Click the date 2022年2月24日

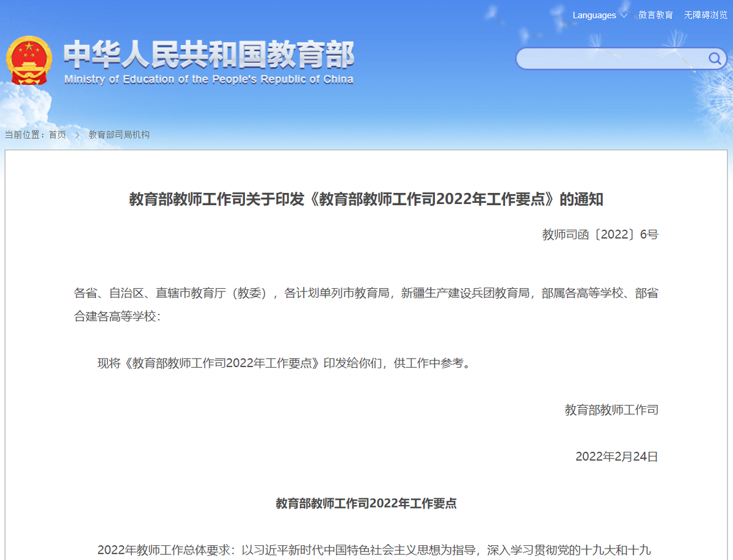point(616,456)
